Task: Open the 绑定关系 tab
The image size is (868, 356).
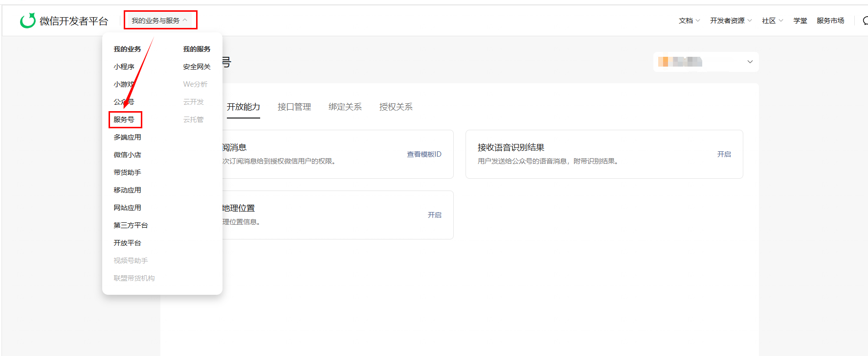Action: pos(345,107)
